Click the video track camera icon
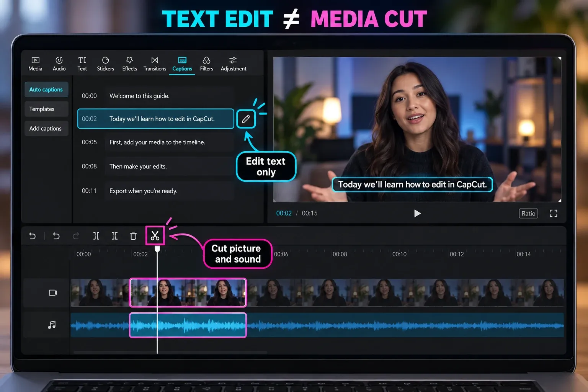Screen dimensions: 588x392 53,293
